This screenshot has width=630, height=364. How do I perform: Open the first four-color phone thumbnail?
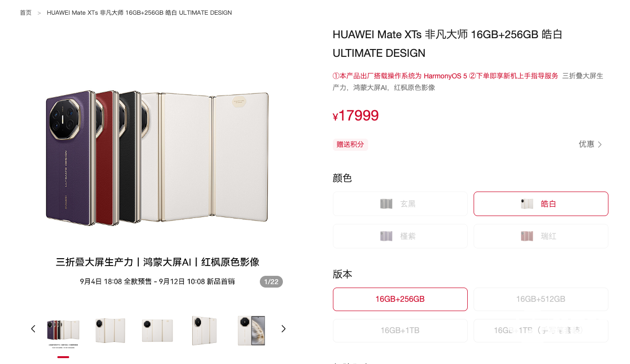tap(63, 331)
